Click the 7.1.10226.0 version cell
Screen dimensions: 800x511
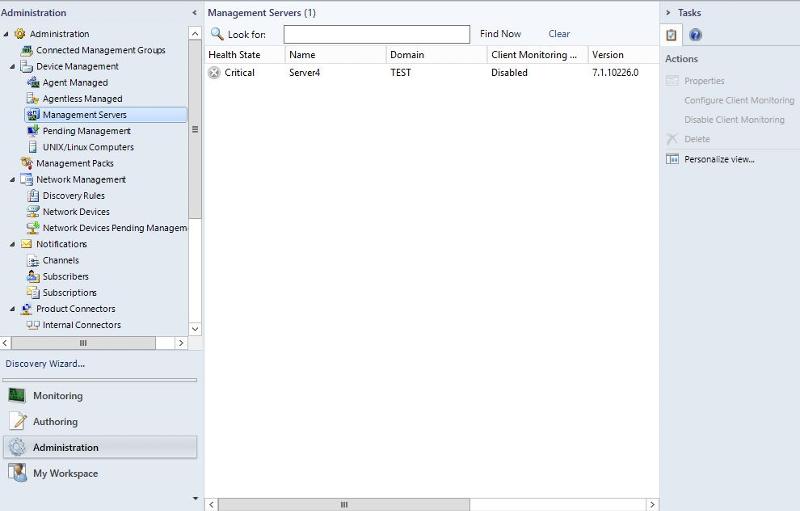(x=615, y=72)
